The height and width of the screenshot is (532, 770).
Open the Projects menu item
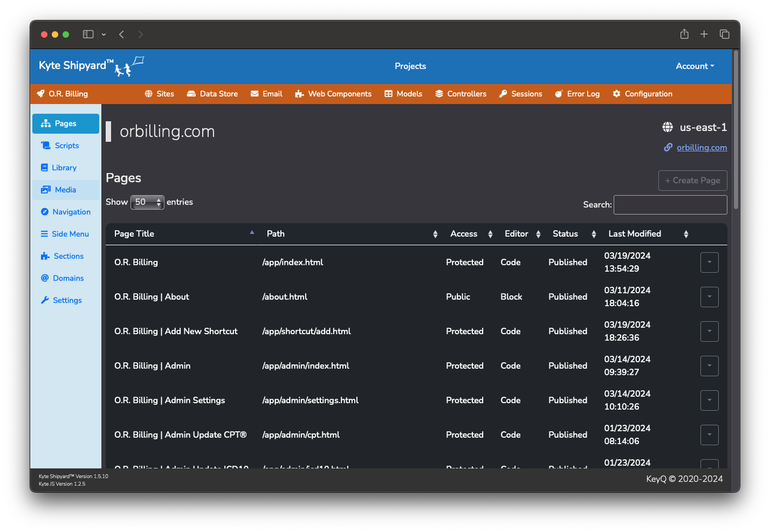(x=410, y=66)
